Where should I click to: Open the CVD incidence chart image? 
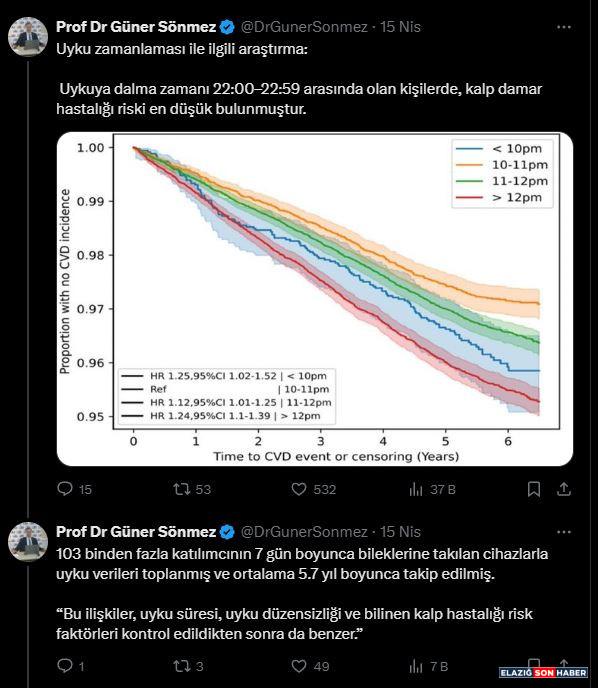315,299
